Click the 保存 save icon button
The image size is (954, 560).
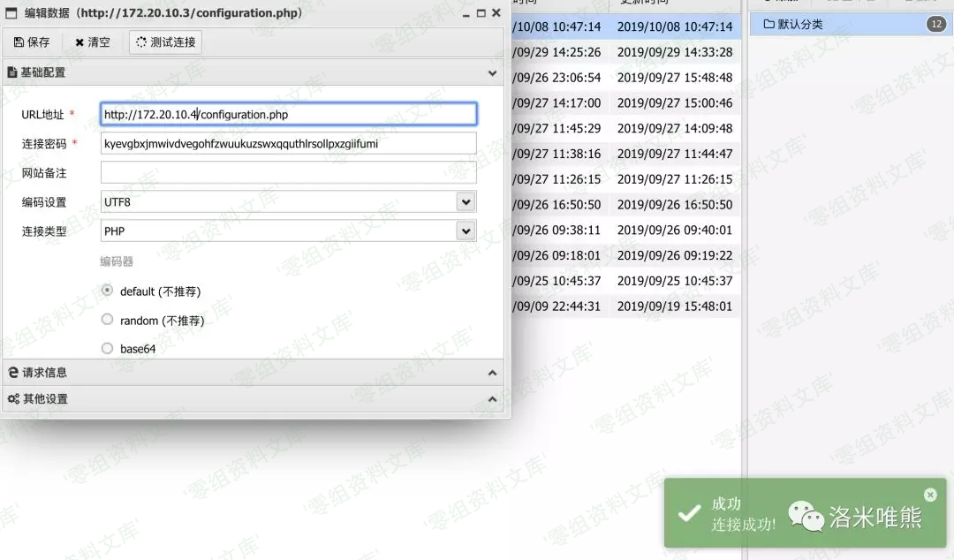(32, 42)
